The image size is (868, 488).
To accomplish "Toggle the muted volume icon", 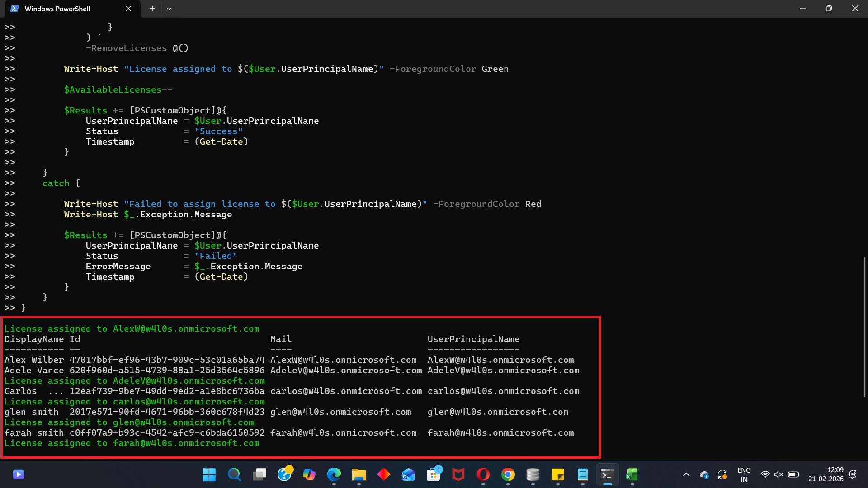I will [778, 474].
